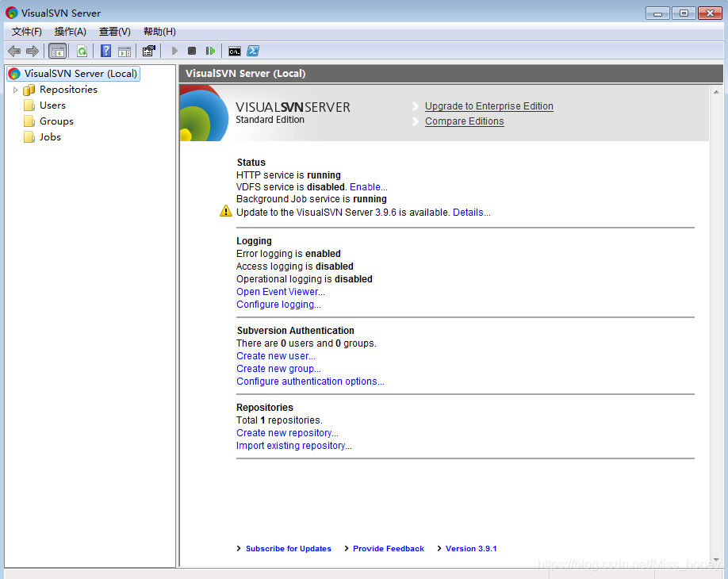Toggle the show/hide action pane icon
Viewport: 728px width, 579px height.
[x=125, y=51]
